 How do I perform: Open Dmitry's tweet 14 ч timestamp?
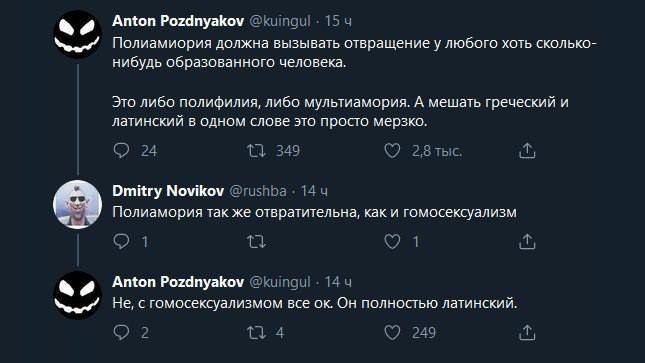click(x=314, y=191)
